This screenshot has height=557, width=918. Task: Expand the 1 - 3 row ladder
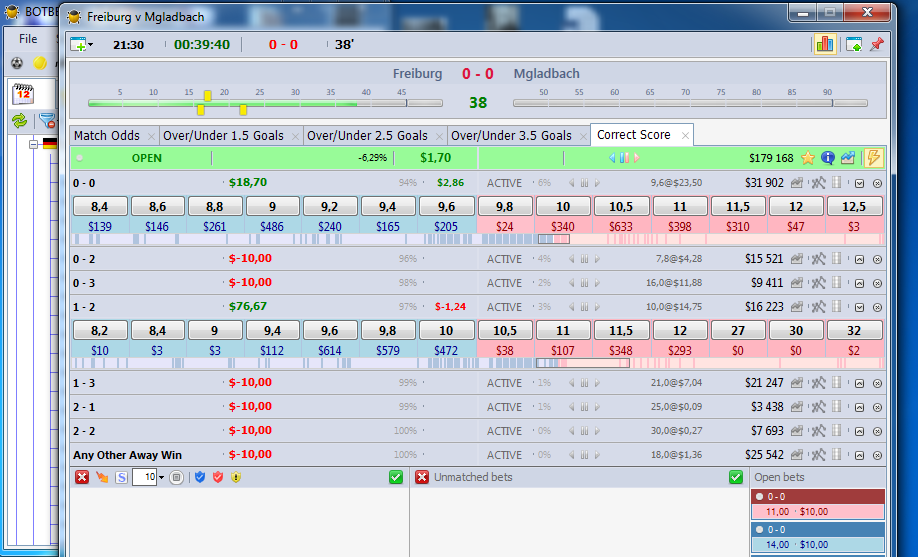(x=859, y=383)
